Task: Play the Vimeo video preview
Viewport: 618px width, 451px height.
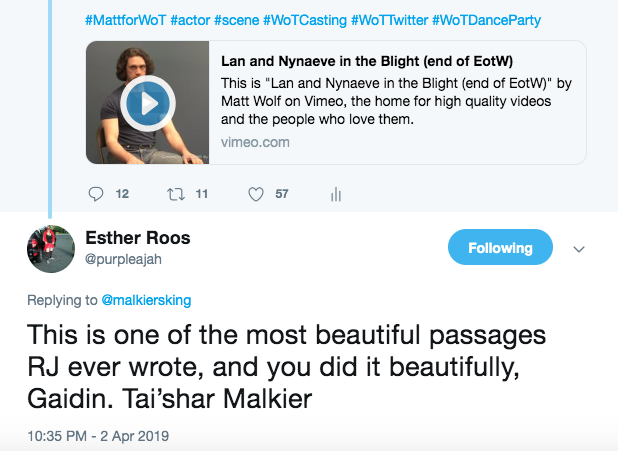Action: (x=147, y=102)
